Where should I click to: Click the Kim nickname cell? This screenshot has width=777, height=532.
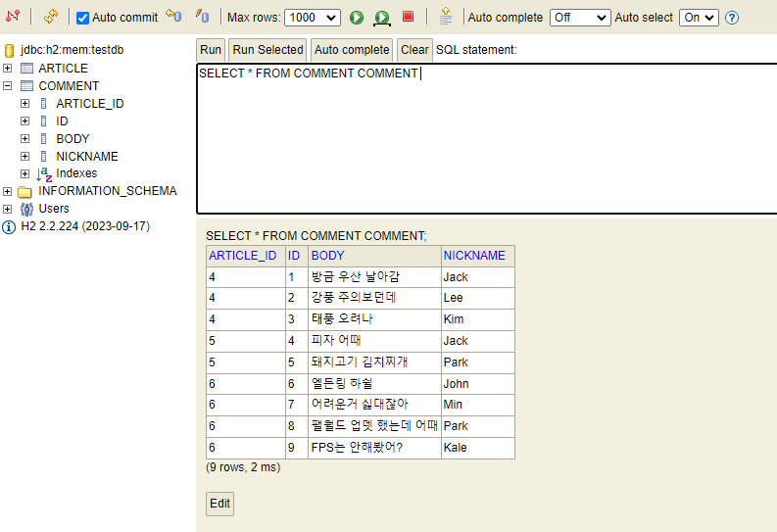click(478, 319)
